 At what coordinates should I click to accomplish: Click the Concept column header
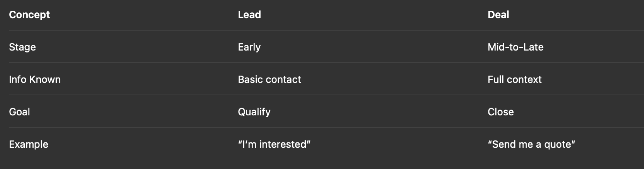(x=29, y=15)
